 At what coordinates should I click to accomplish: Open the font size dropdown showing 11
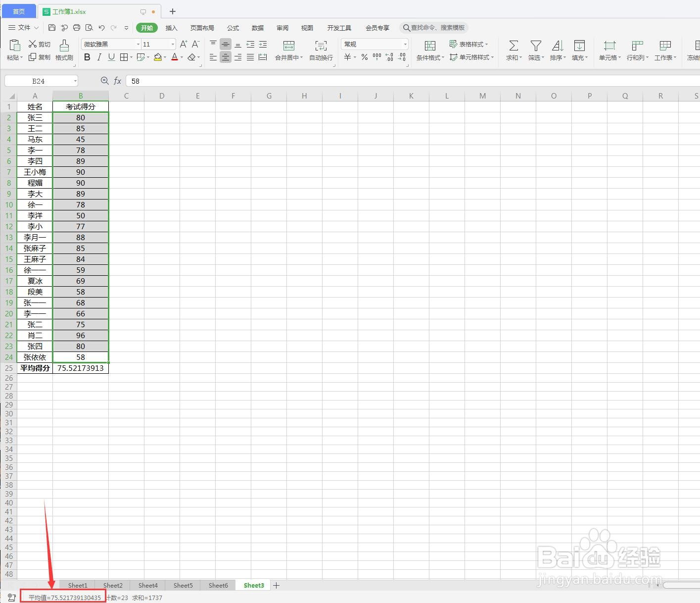(x=173, y=45)
